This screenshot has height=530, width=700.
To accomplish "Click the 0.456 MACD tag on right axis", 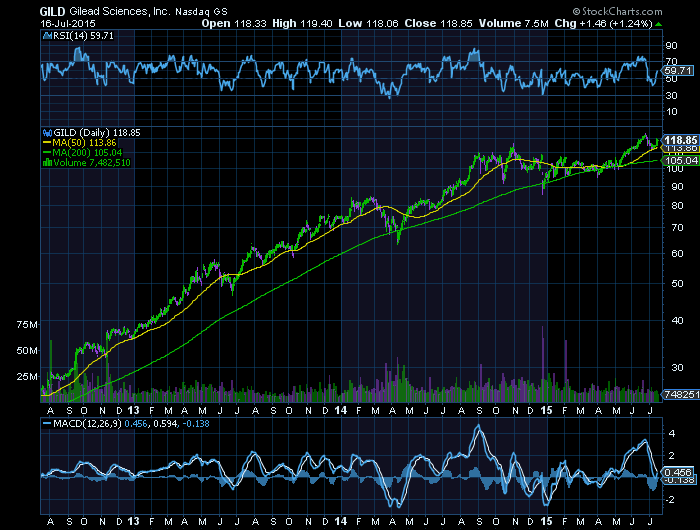I will 679,472.
